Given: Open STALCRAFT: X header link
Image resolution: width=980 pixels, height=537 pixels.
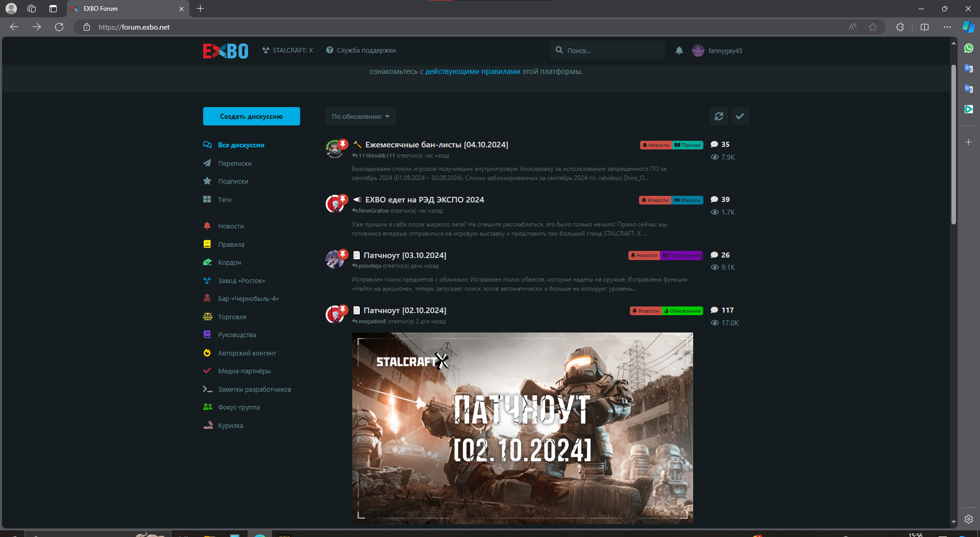Looking at the screenshot, I should [287, 50].
